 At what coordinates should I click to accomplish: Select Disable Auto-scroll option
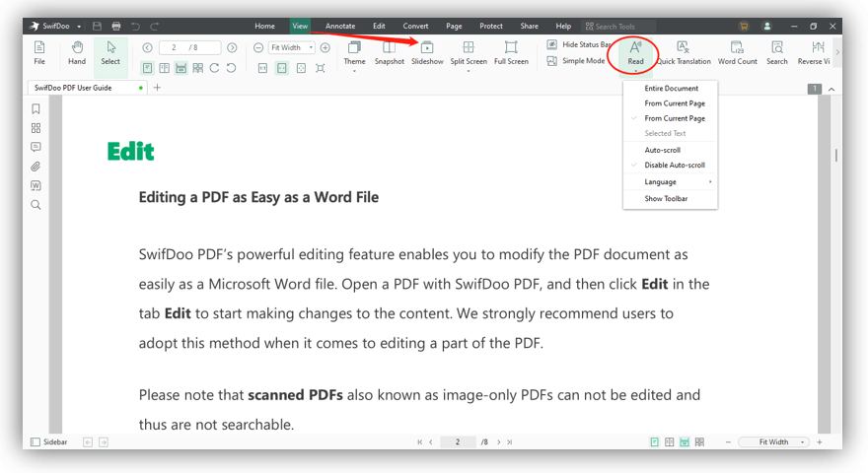coord(671,165)
